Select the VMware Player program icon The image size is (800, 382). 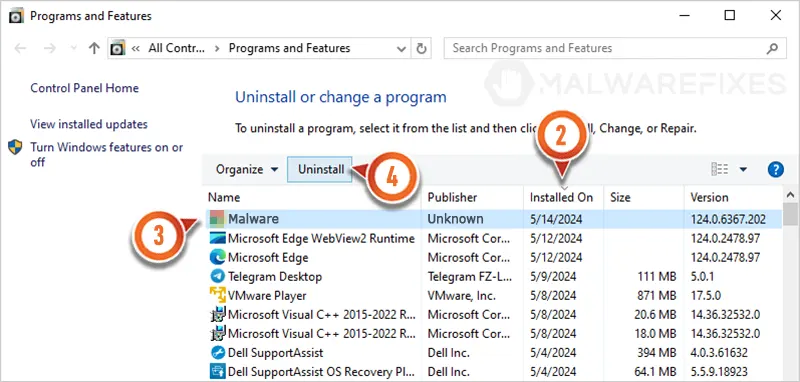(x=217, y=295)
